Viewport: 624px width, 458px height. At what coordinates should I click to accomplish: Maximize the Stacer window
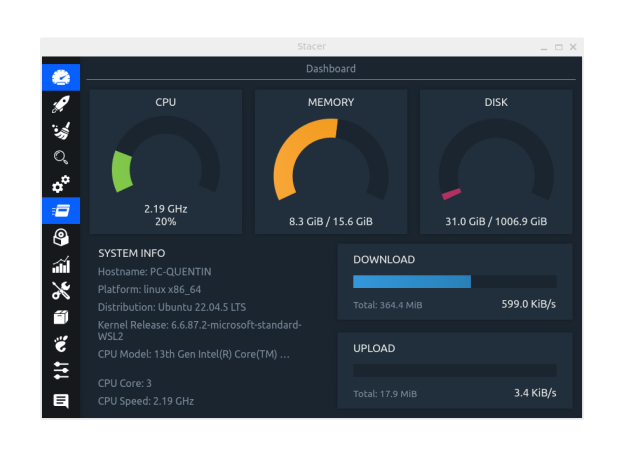558,46
